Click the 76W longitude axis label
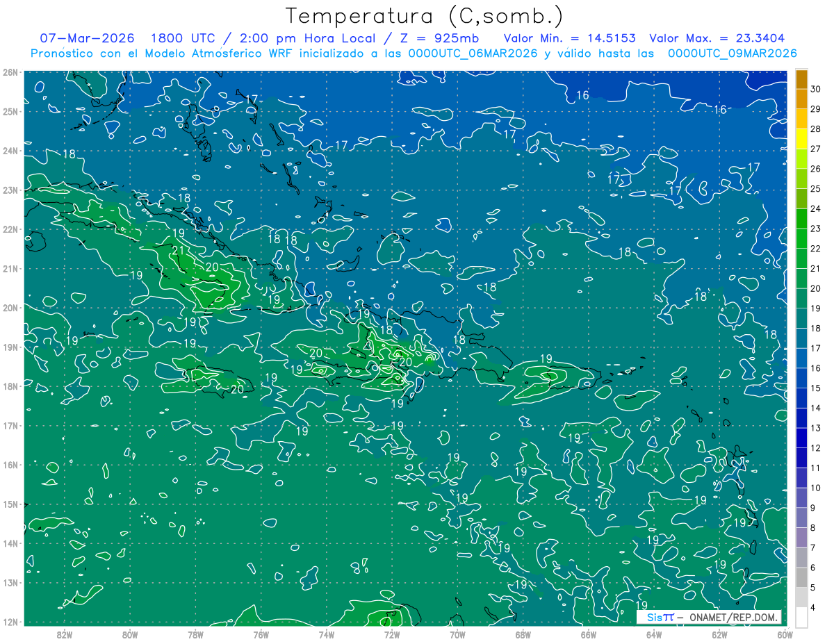This screenshot has height=644, width=834. (x=261, y=635)
